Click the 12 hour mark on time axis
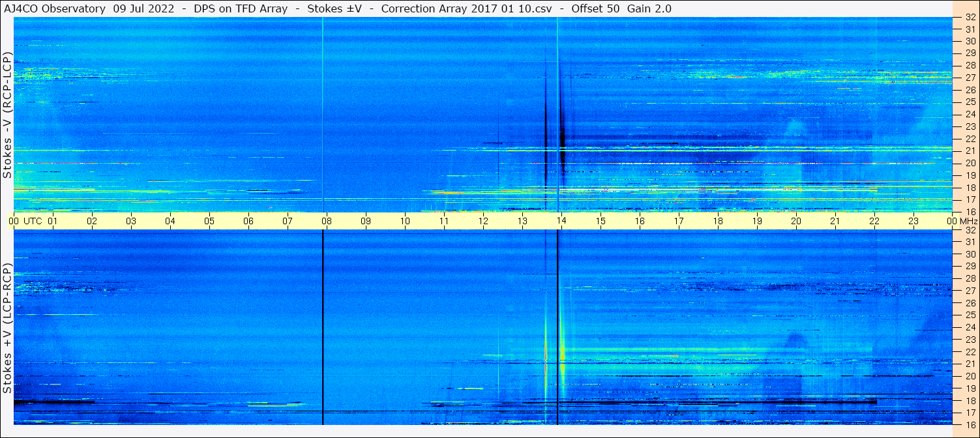Viewport: 980px width, 438px height. (483, 221)
